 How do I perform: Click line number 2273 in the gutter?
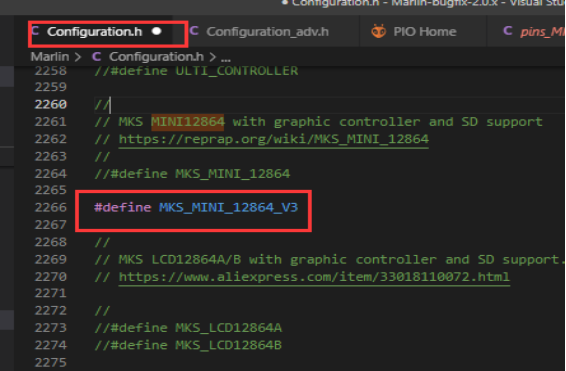51,328
